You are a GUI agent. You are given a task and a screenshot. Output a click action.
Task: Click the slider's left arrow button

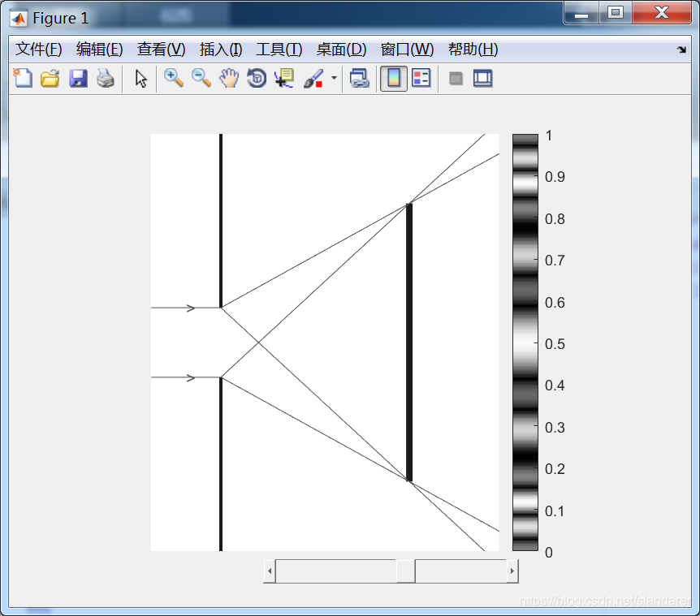click(270, 571)
